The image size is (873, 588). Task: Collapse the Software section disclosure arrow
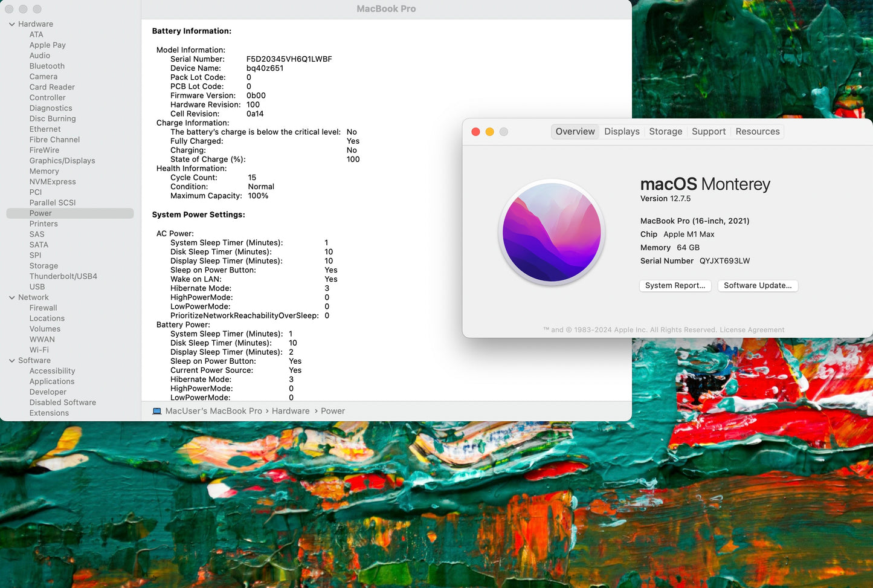(12, 361)
